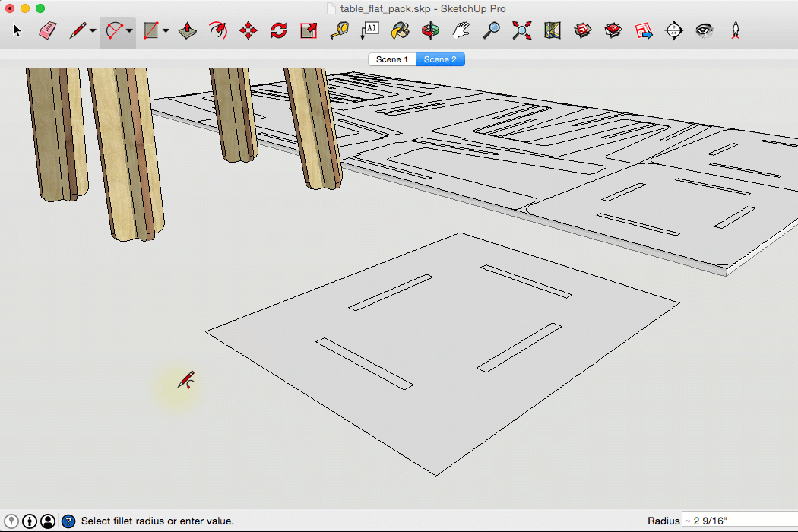Image resolution: width=798 pixels, height=532 pixels.
Task: Open the Rectangle shape tool dropdown arrow
Action: (x=166, y=31)
